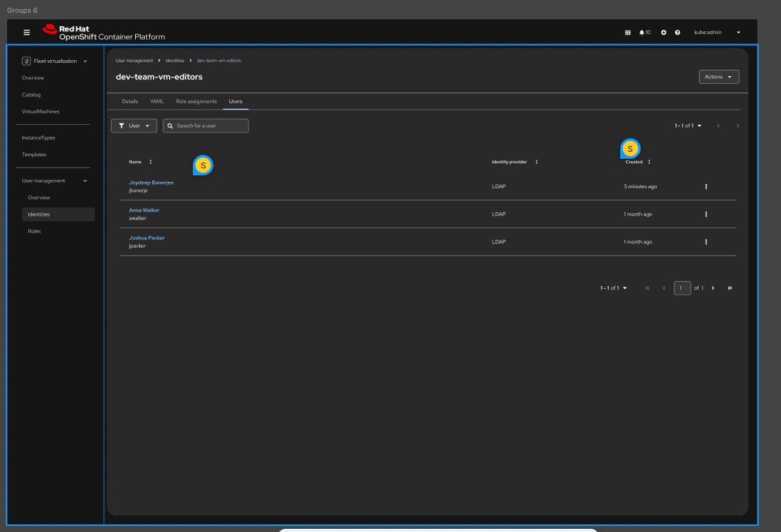Open kebab menu for Anna Walker row
The height and width of the screenshot is (532, 781).
point(706,214)
